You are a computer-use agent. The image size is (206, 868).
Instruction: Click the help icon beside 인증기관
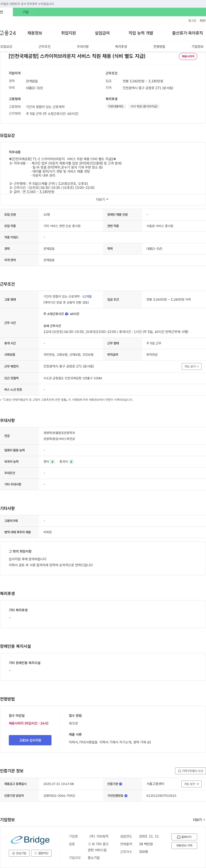coord(121,784)
